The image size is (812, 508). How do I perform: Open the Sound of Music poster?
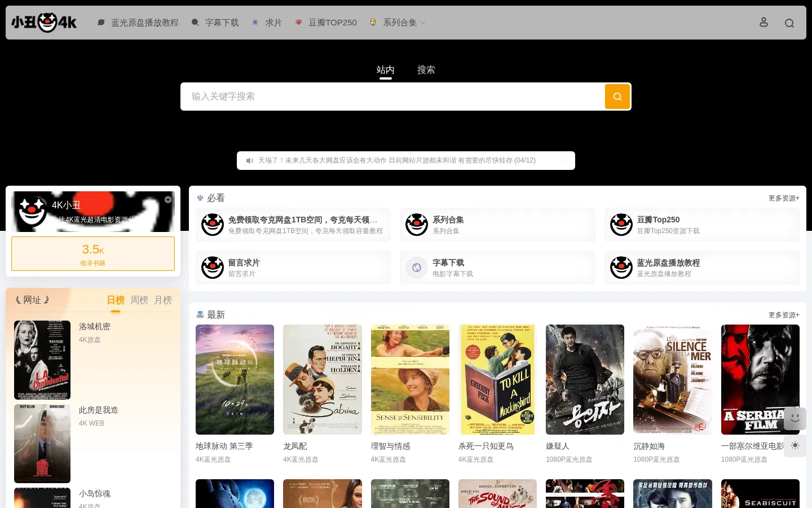(x=497, y=493)
